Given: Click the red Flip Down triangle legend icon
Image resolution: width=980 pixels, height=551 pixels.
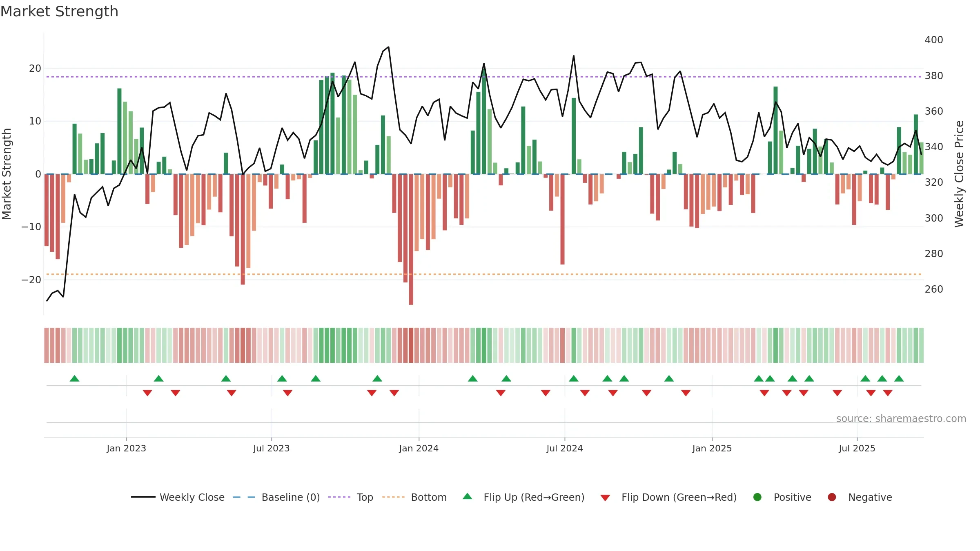Looking at the screenshot, I should coord(605,498).
